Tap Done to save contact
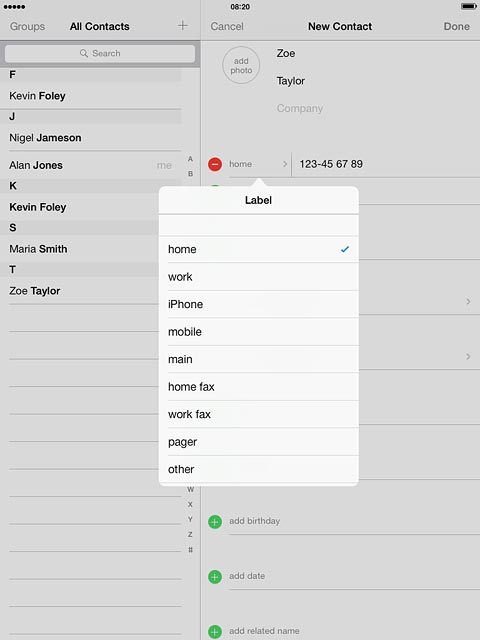The width and height of the screenshot is (480, 640). pos(456,27)
